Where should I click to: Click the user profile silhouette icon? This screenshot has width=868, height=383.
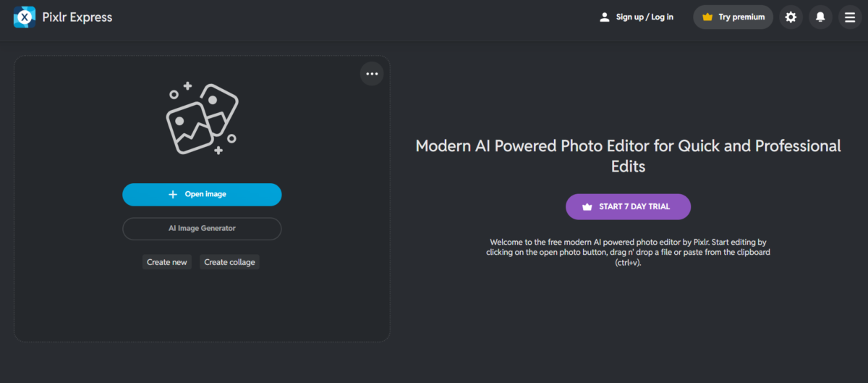(x=605, y=17)
